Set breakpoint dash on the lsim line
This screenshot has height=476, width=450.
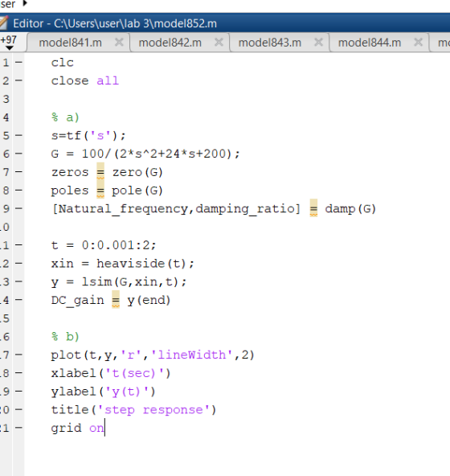[x=18, y=281]
